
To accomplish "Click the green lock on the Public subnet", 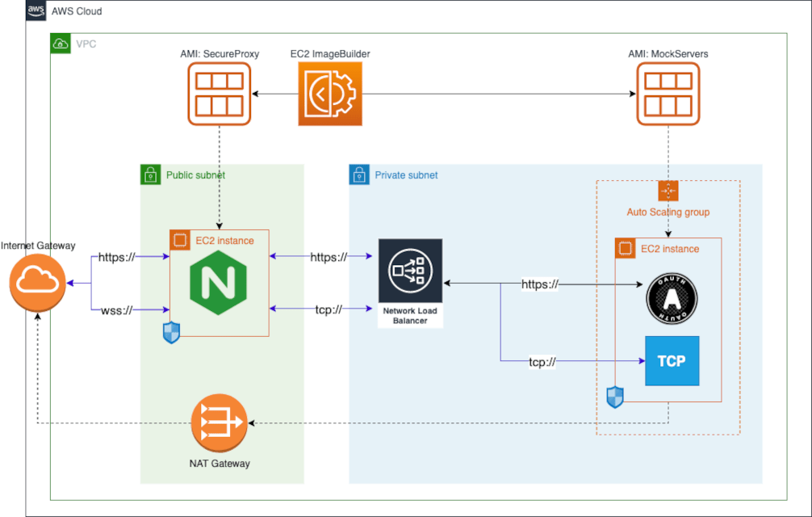I will tap(149, 174).
